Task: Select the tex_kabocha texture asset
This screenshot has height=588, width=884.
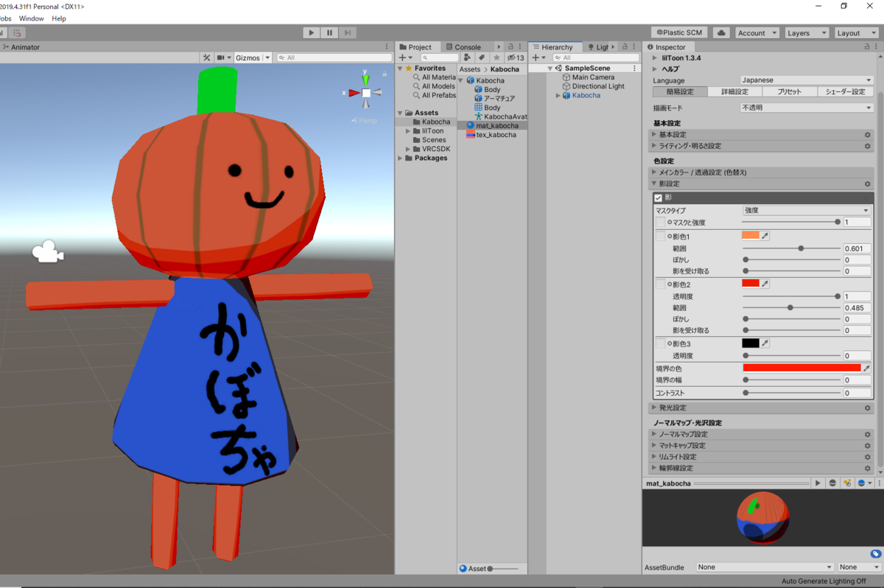Action: [x=491, y=135]
